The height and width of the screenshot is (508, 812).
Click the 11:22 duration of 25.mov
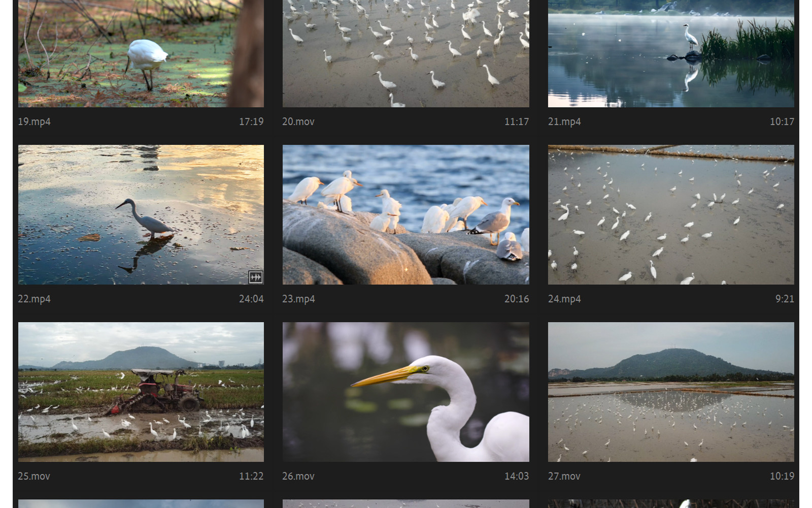click(251, 477)
